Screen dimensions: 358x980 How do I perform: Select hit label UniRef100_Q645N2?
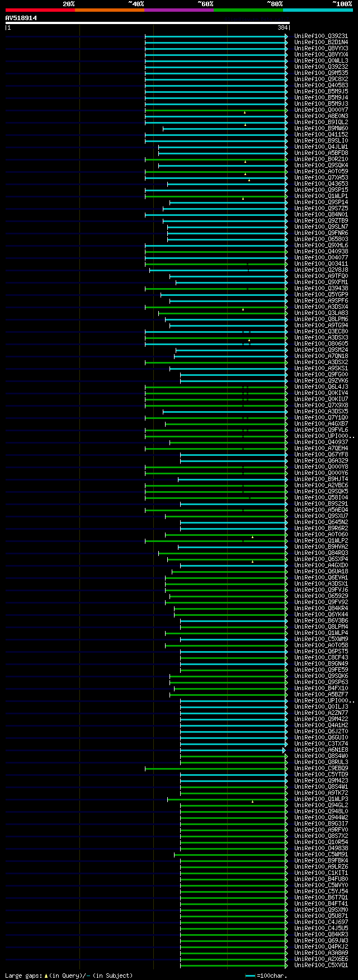[321, 522]
